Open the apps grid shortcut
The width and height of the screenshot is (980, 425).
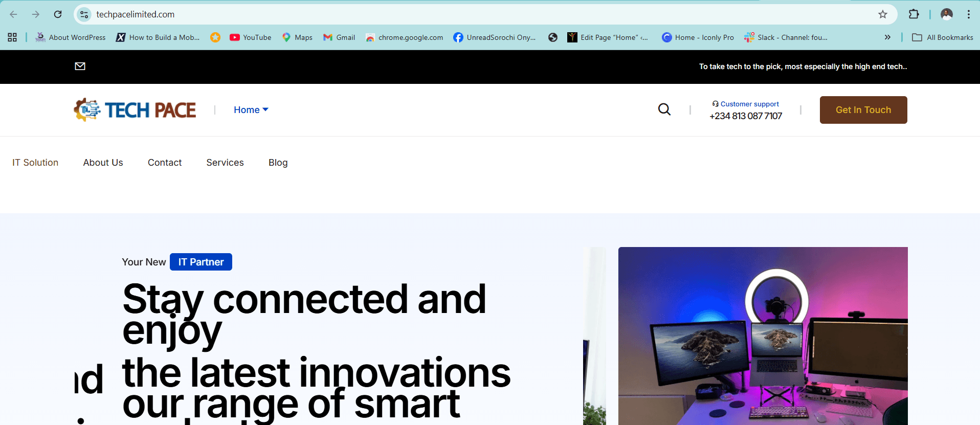point(12,37)
